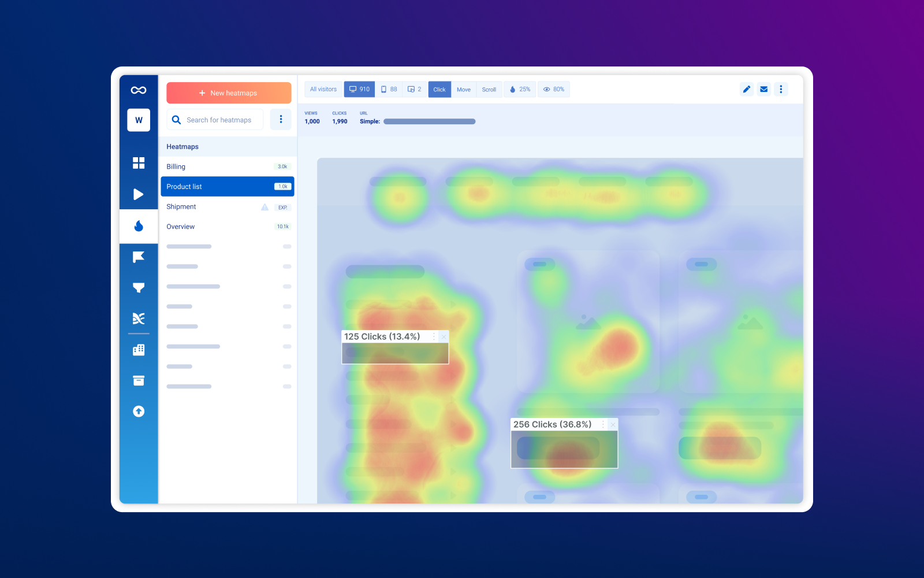Viewport: 924px width, 578px height.
Task: Open the email sharing envelope icon
Action: [763, 89]
